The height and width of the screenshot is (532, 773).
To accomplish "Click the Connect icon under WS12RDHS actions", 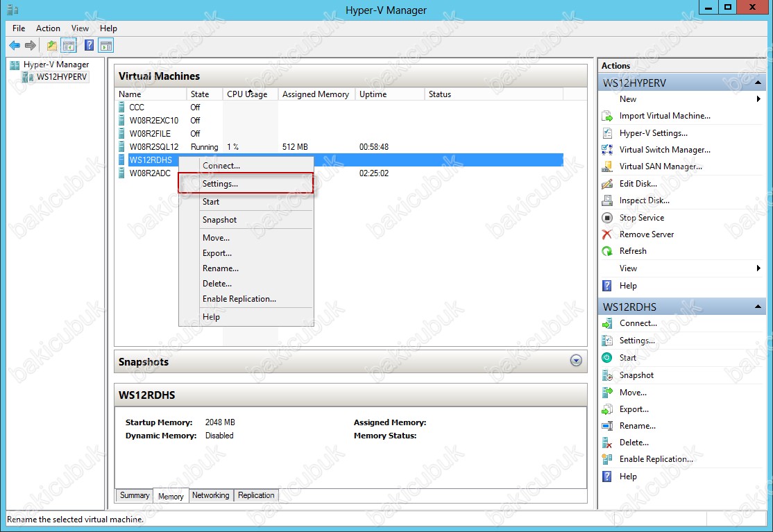I will (607, 324).
